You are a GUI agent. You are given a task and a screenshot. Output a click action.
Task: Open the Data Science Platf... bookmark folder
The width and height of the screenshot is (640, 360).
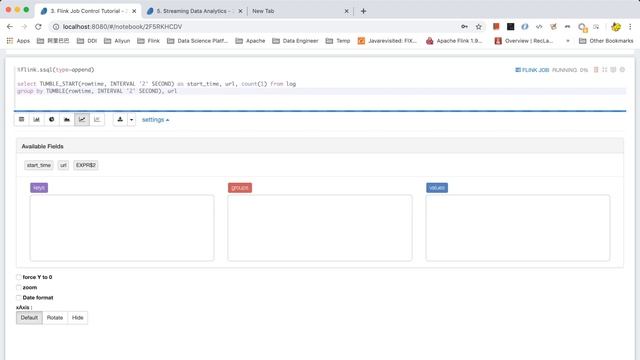198,41
